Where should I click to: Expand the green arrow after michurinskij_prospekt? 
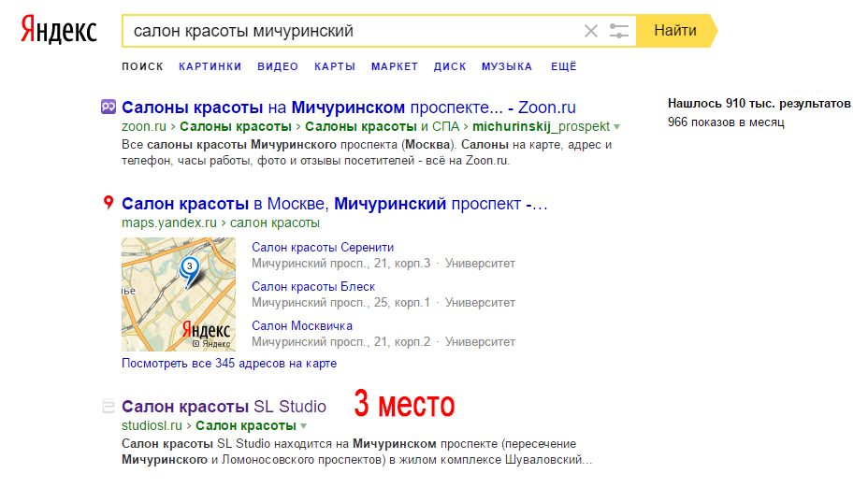[x=616, y=127]
